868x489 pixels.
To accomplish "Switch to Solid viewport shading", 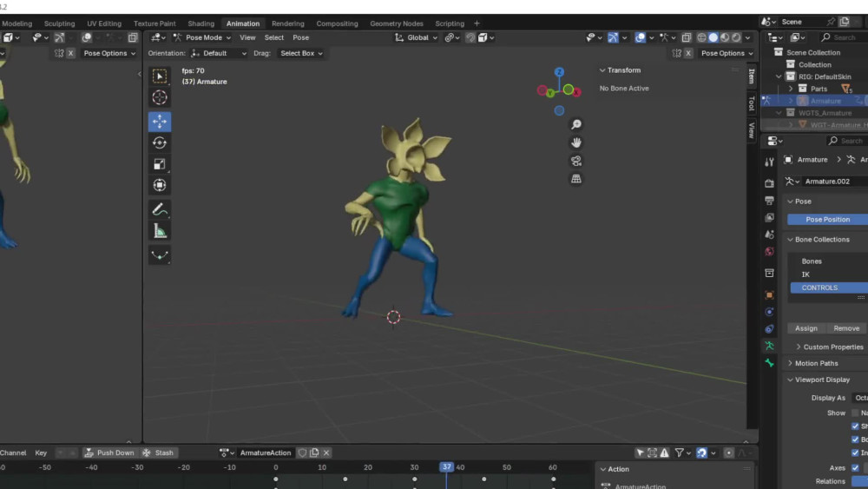I will pos(713,37).
